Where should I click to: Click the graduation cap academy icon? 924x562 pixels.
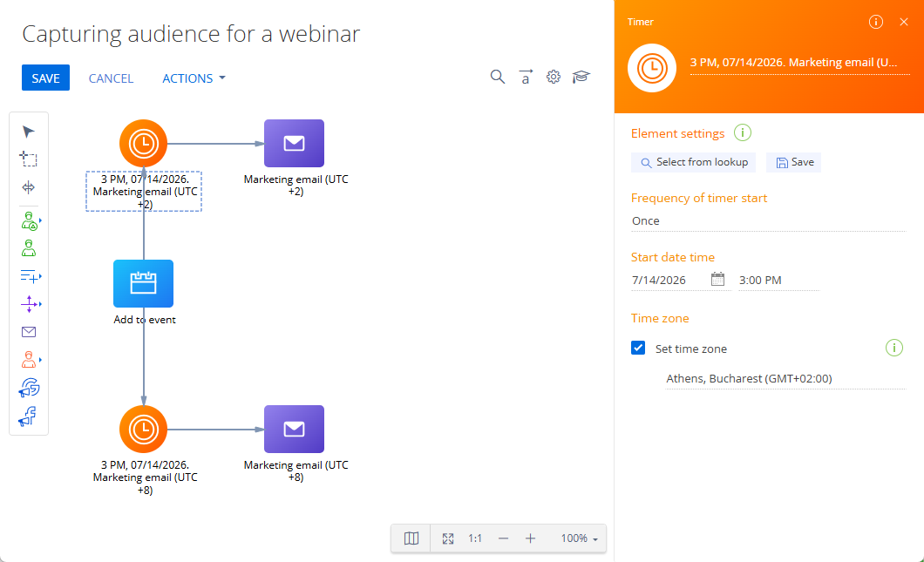pos(581,77)
